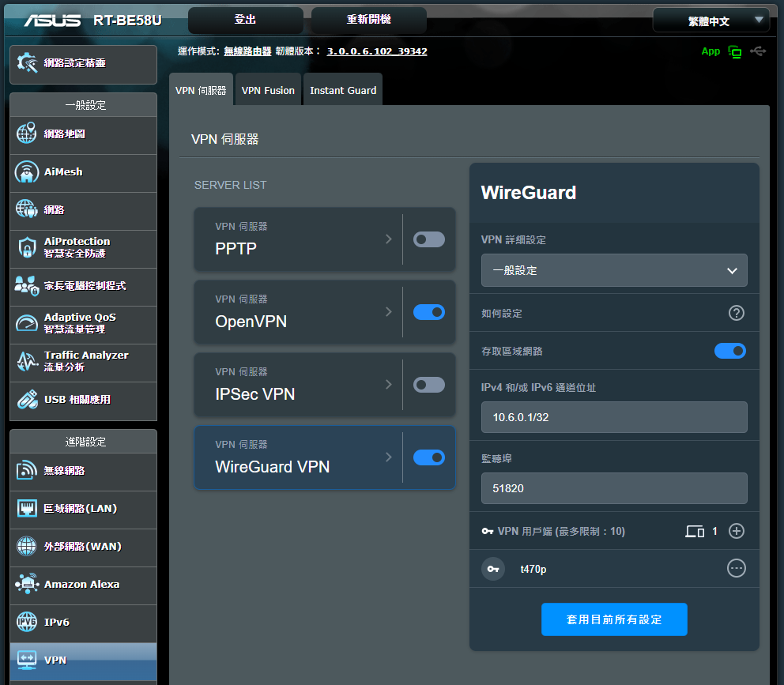Open Amazon Alexa settings in sidebar
The height and width of the screenshot is (685, 784).
click(83, 585)
